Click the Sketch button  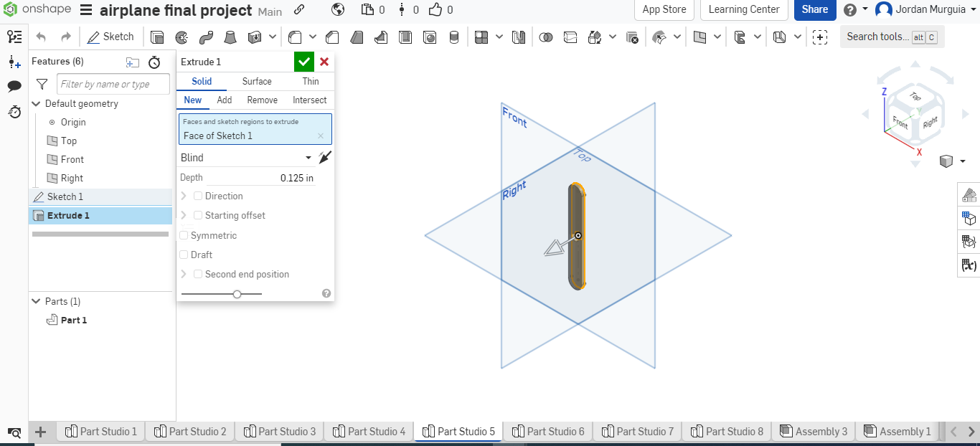pos(110,37)
